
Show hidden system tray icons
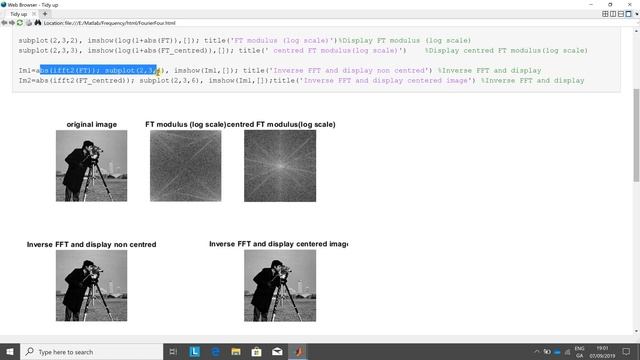pyautogui.click(x=537, y=351)
